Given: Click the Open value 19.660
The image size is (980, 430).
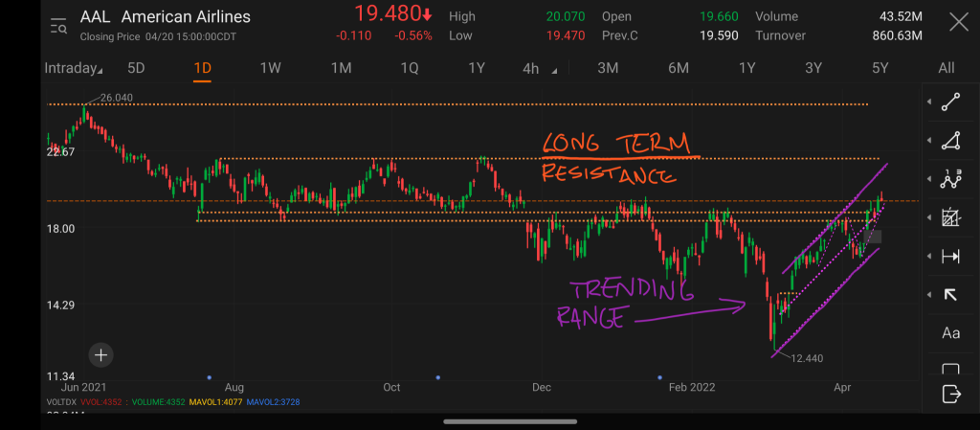Looking at the screenshot, I should point(719,17).
